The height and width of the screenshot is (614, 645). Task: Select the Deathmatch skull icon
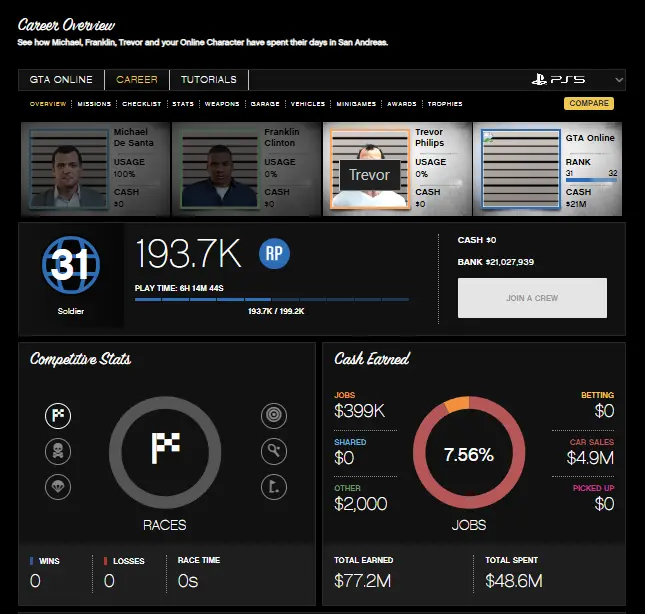58,452
